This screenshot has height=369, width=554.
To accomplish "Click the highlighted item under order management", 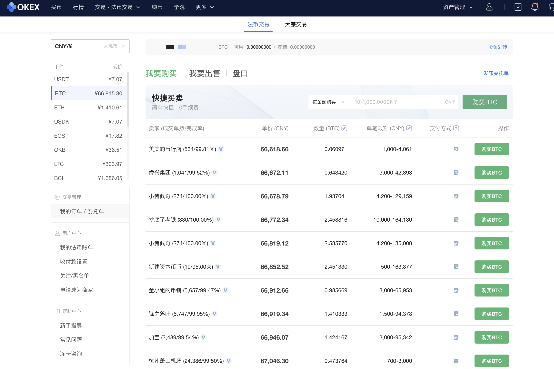I will 90,211.
